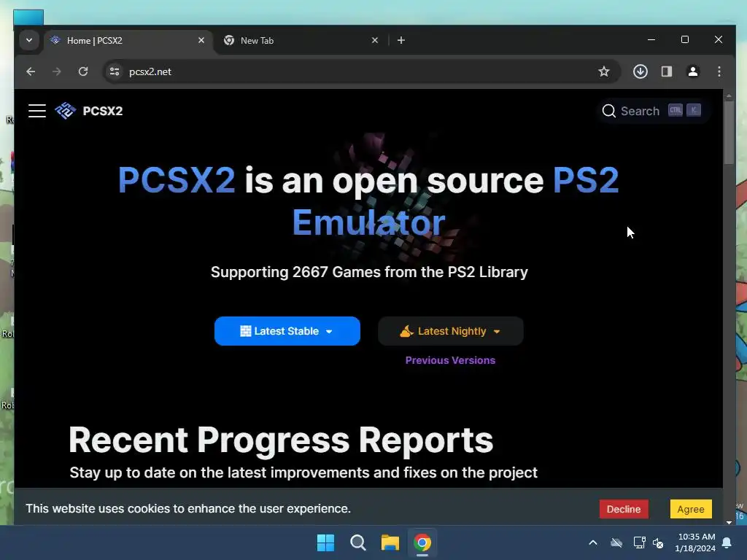Reload the pcsx2.net page
This screenshot has width=747, height=560.
83,71
